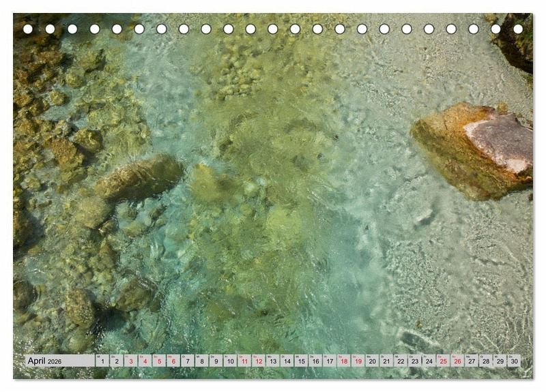Select red holiday date 3
This screenshot has width=546, height=392.
pyautogui.click(x=130, y=361)
